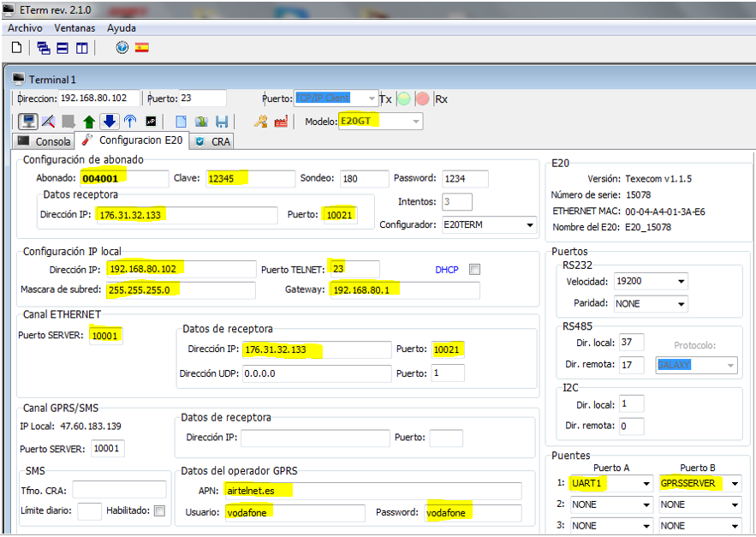Click the Sondeo field showing 180
The height and width of the screenshot is (537, 756).
pos(364,178)
